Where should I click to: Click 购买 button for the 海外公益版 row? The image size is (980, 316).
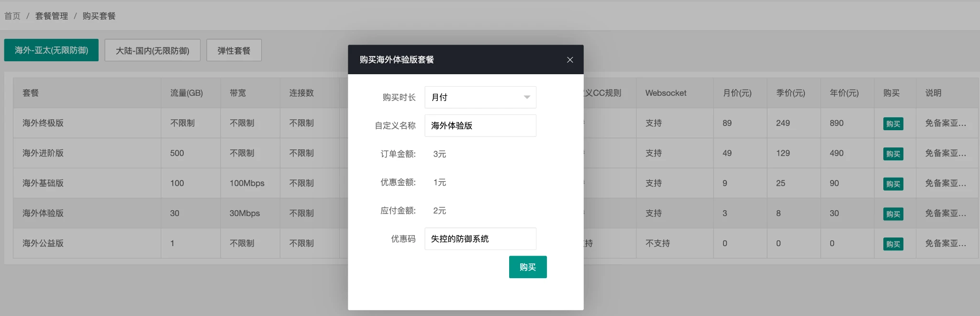(x=892, y=244)
